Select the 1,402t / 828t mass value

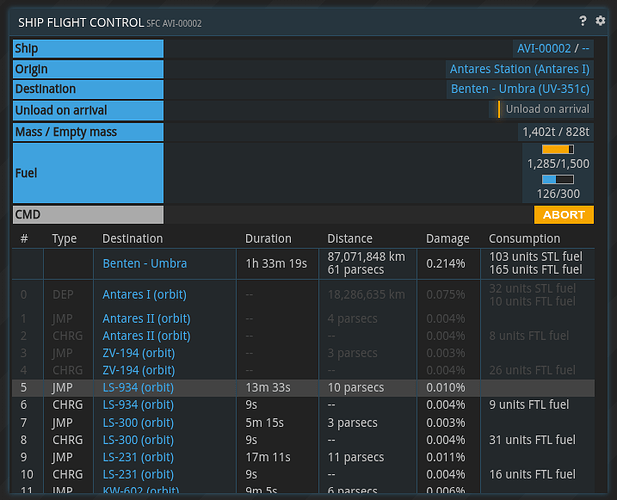tap(556, 132)
